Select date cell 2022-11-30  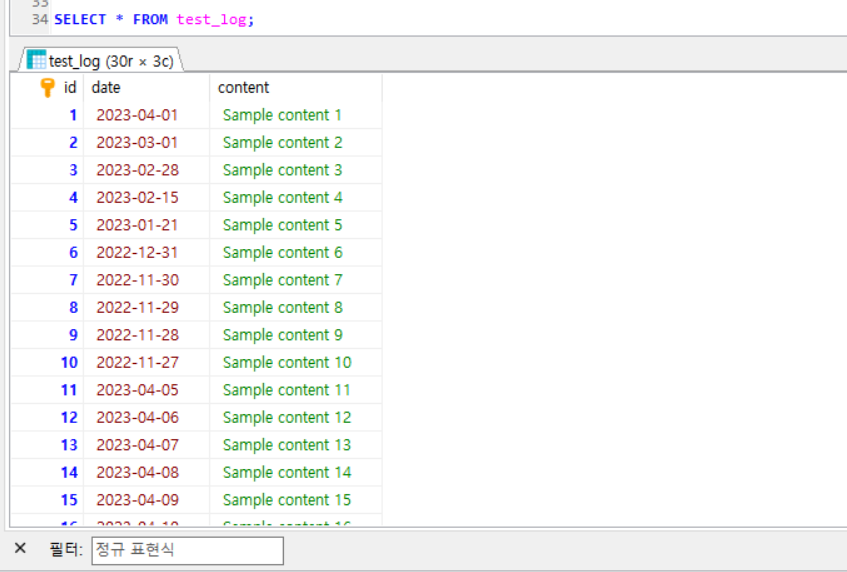[x=146, y=280]
